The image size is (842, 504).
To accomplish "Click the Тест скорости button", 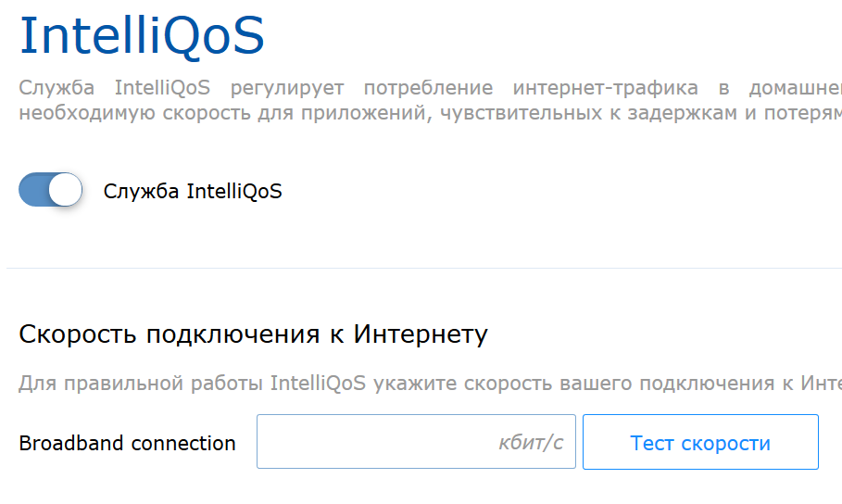I will (x=700, y=442).
